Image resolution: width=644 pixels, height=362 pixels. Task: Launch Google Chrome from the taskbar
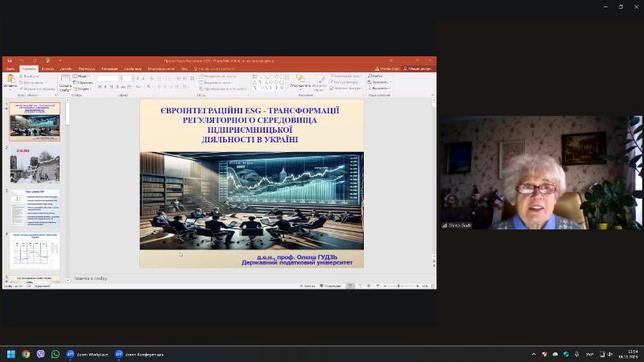(26, 354)
